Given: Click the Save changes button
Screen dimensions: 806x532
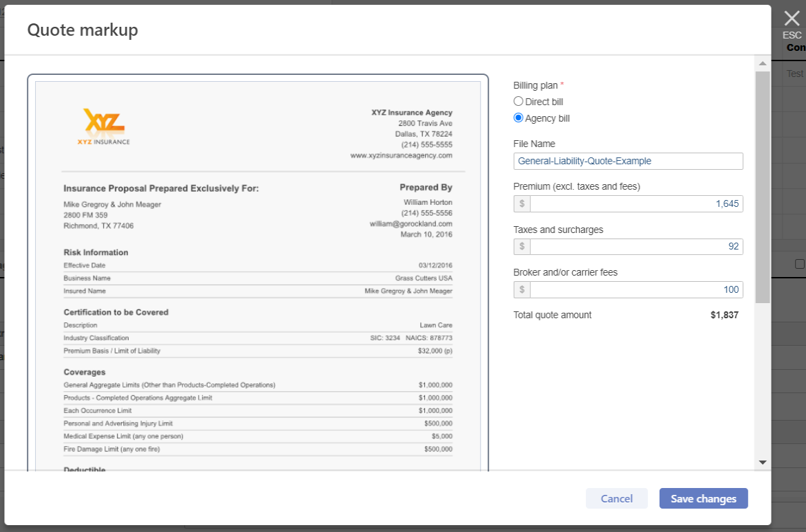Looking at the screenshot, I should tap(704, 498).
